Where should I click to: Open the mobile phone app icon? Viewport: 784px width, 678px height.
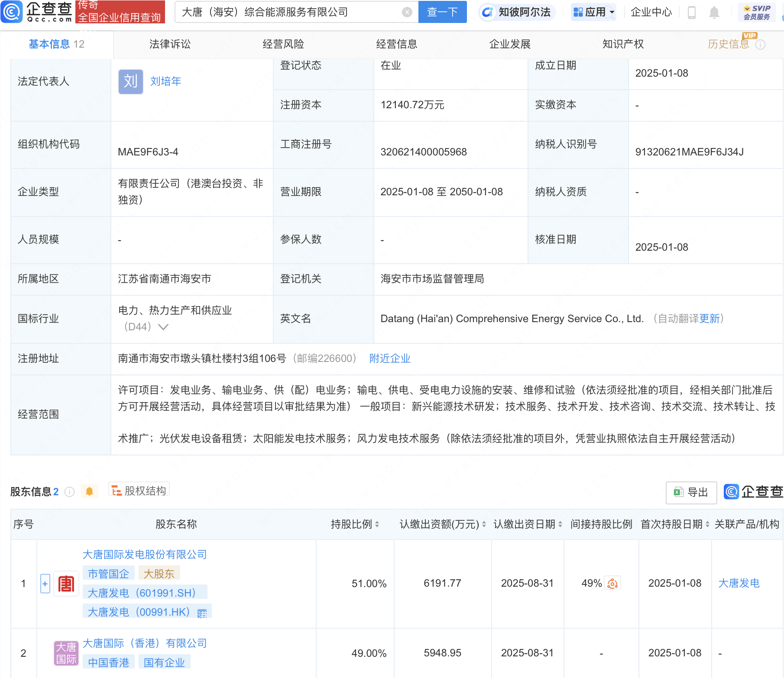click(x=692, y=12)
